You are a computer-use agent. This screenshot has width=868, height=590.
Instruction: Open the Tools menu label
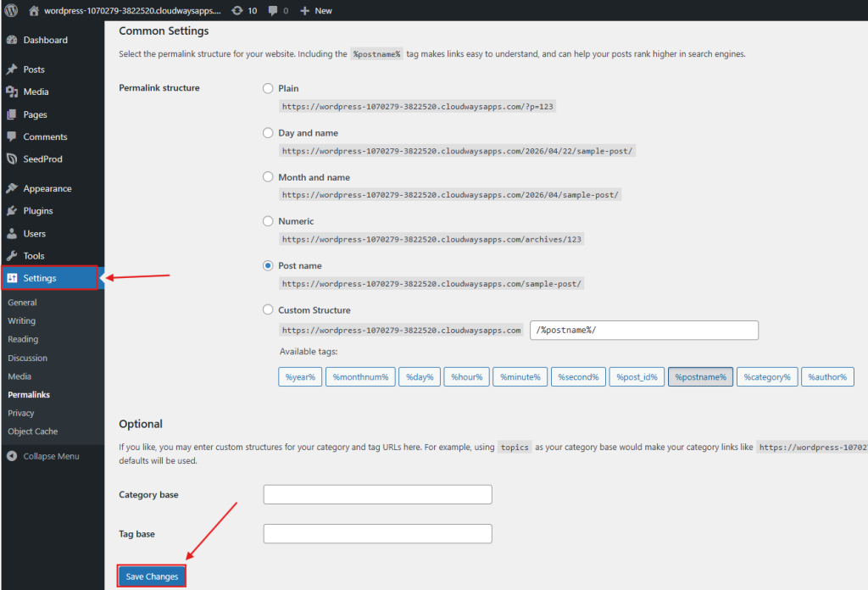click(x=34, y=256)
